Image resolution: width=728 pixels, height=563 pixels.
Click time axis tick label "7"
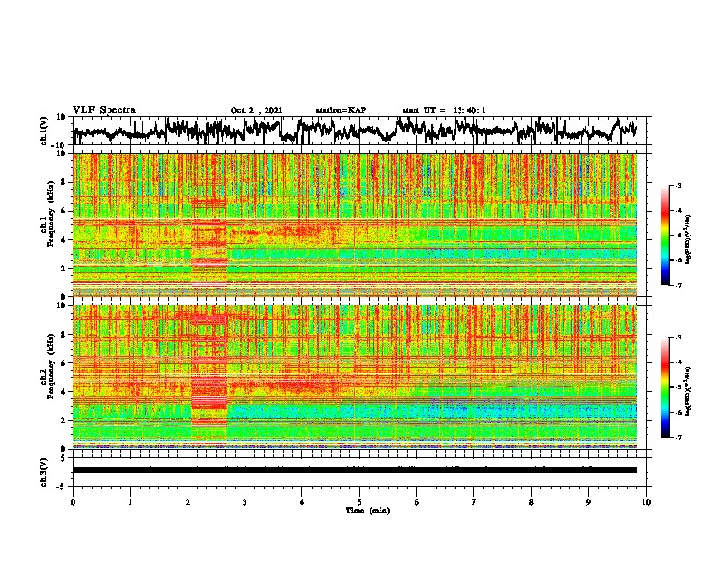474,502
